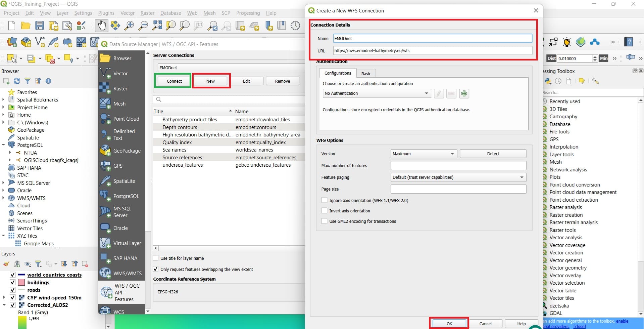Click the Remove Layer icon in Layers panel

point(85,264)
